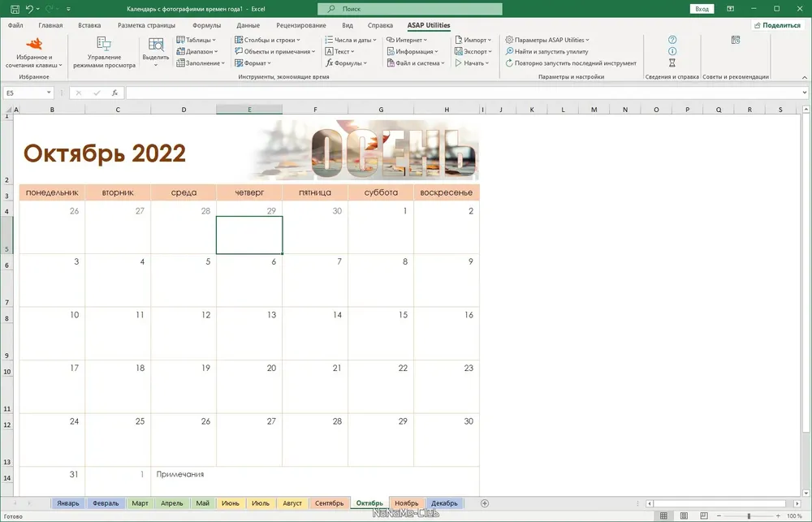
Task: Open Numbers and dates menu
Action: (x=351, y=40)
